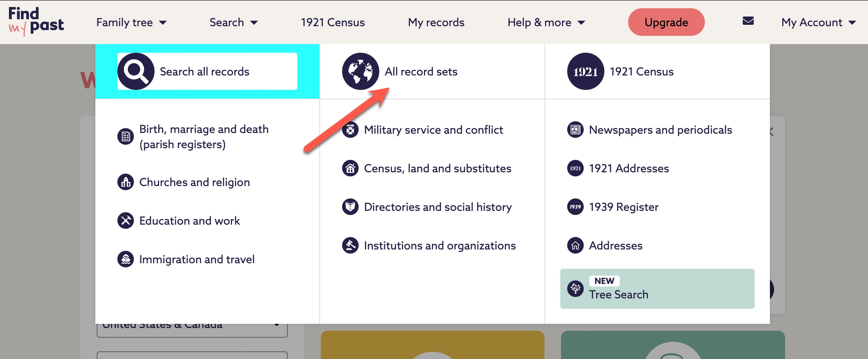Click the Institutions and organizations gavel icon
868x359 pixels.
pos(350,245)
